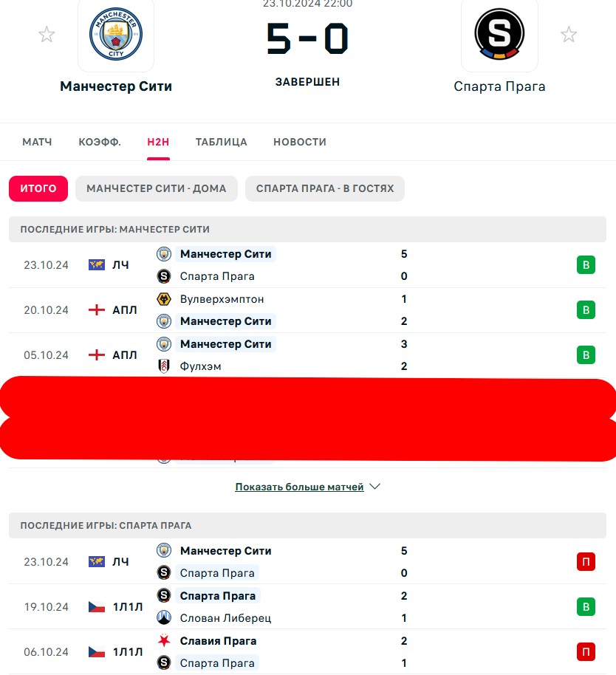
Task: Switch to the МАТЧ tab
Action: tap(37, 142)
